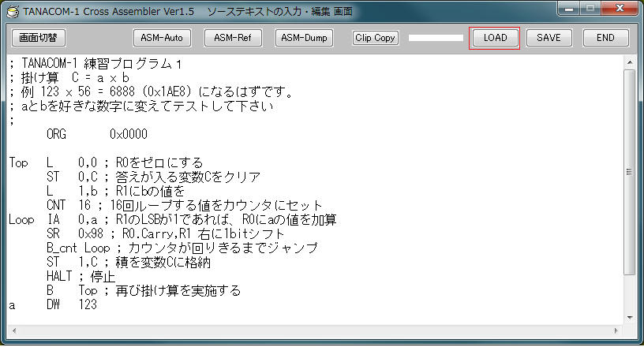Click the "B_cnt Loop" instruction line
The width and height of the screenshot is (644, 347).
tap(182, 248)
